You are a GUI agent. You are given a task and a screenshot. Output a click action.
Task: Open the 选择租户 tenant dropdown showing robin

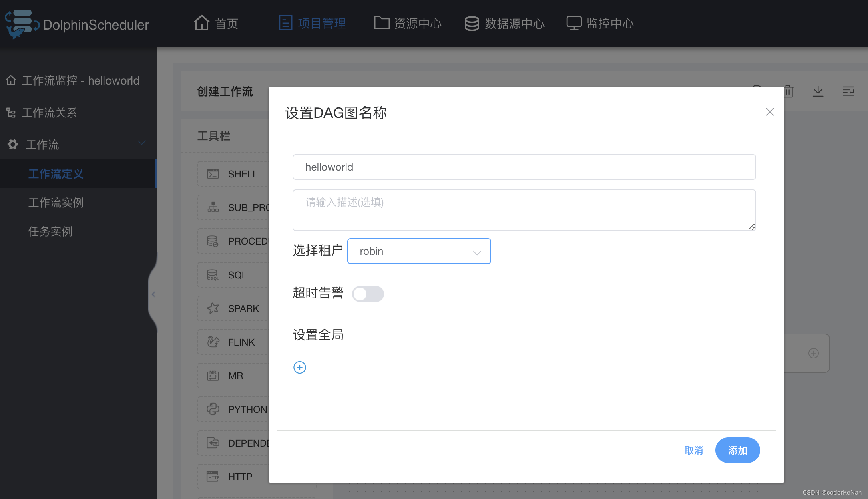[419, 251]
